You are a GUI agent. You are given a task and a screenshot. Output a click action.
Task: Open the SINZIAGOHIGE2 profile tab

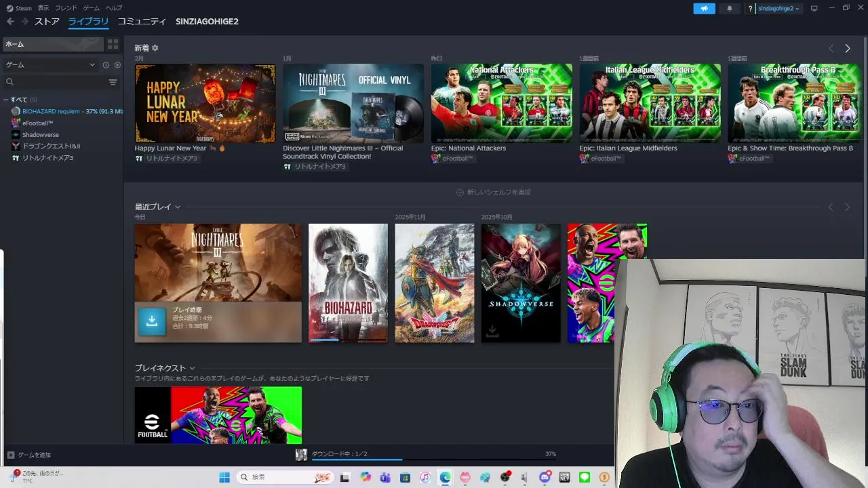[x=207, y=22]
